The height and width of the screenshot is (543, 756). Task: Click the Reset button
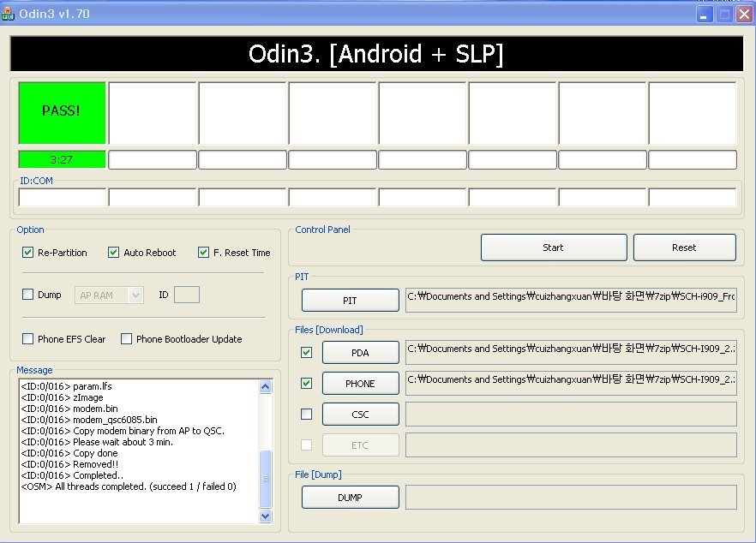pyautogui.click(x=685, y=248)
